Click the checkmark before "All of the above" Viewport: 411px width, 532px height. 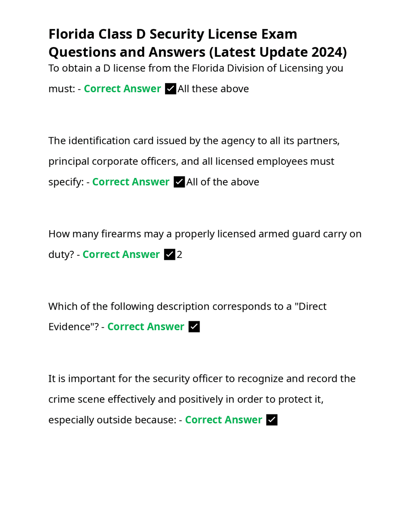point(179,182)
